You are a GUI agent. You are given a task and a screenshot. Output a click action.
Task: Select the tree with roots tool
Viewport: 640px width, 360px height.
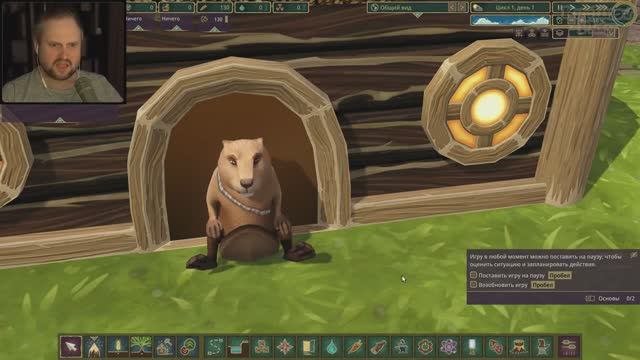[x=141, y=347]
